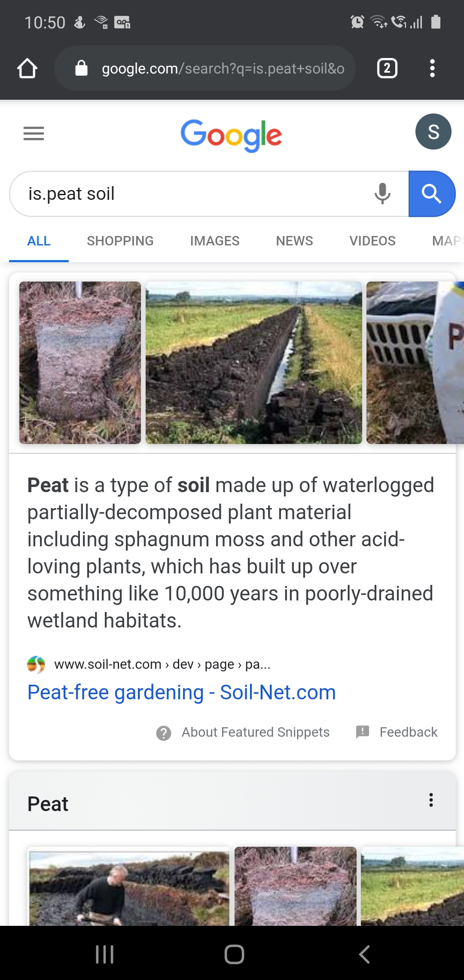
Task: Focus the search box containing 'is.peat soil'
Action: click(189, 194)
